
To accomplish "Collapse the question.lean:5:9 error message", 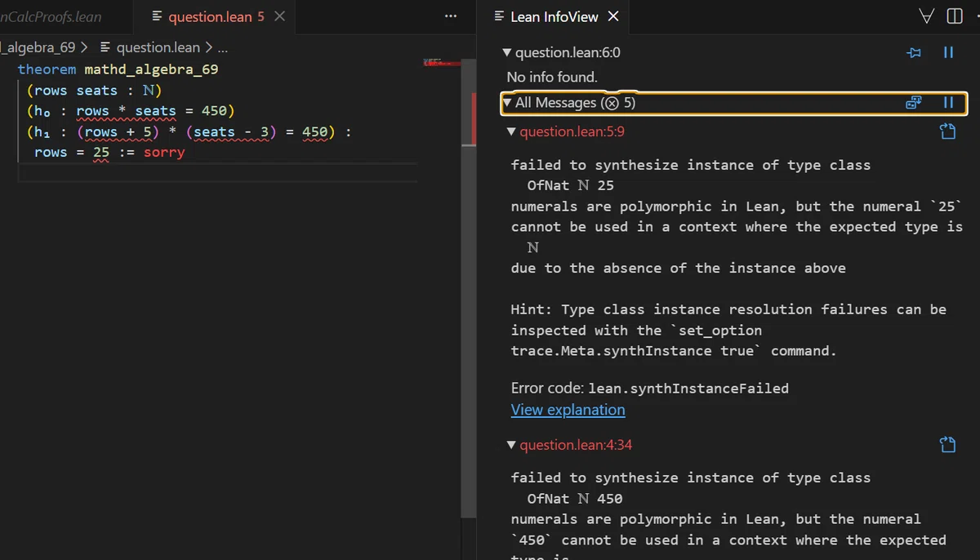I will point(512,131).
